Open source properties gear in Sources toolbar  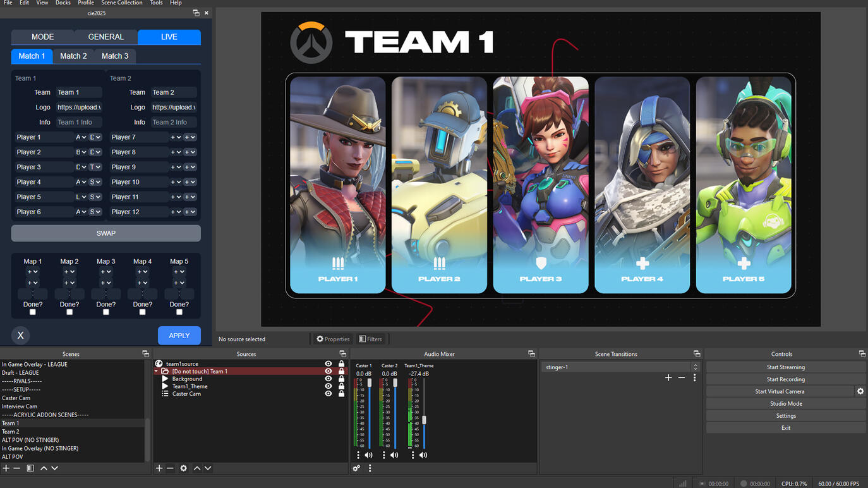(183, 468)
